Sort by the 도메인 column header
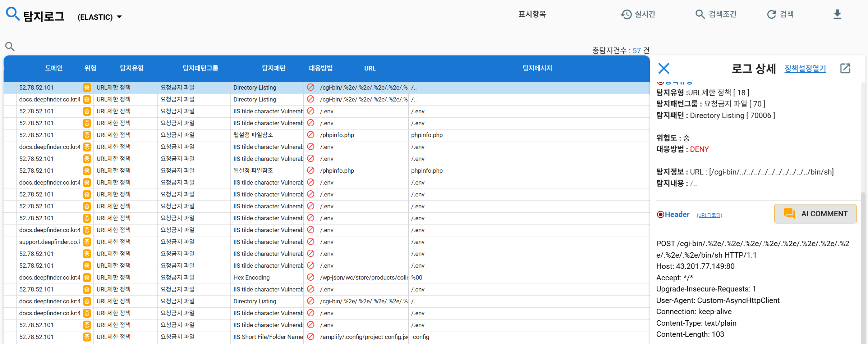This screenshot has width=868, height=344. [x=54, y=68]
